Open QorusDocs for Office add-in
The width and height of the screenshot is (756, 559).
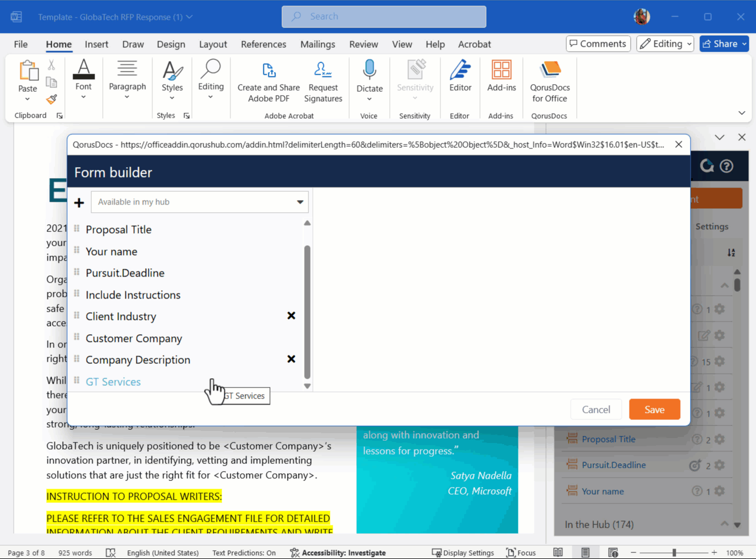coord(549,81)
